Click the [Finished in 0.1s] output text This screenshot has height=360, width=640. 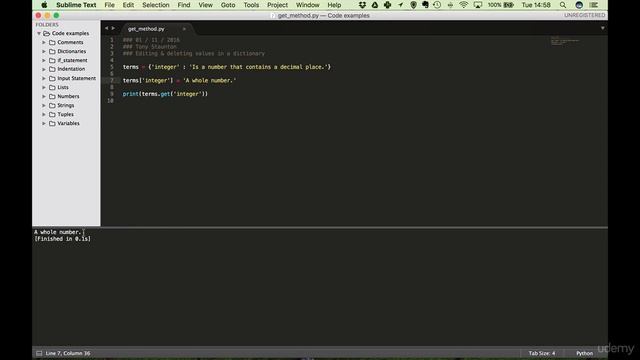click(62, 239)
